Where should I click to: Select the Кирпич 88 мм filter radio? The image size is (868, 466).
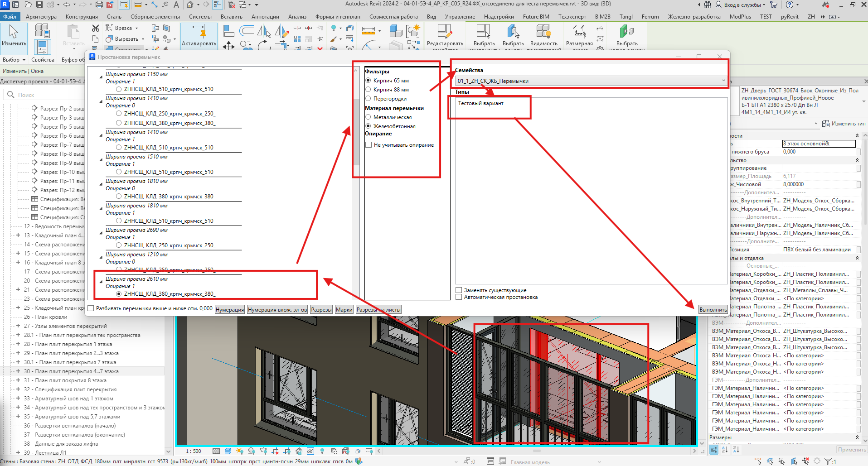(368, 89)
